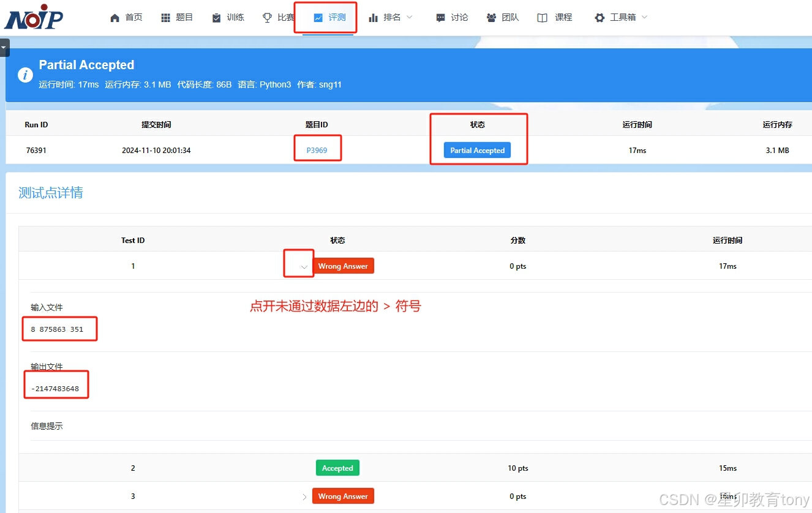The image size is (812, 513).
Task: Click the 训练 training icon
Action: 215,17
